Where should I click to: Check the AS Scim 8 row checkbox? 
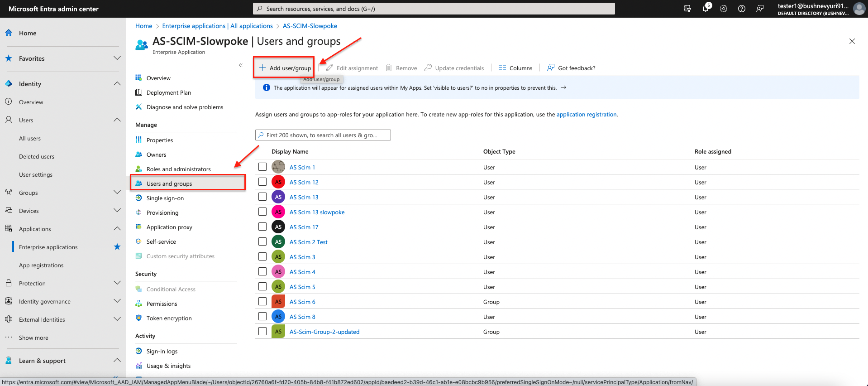pos(262,316)
